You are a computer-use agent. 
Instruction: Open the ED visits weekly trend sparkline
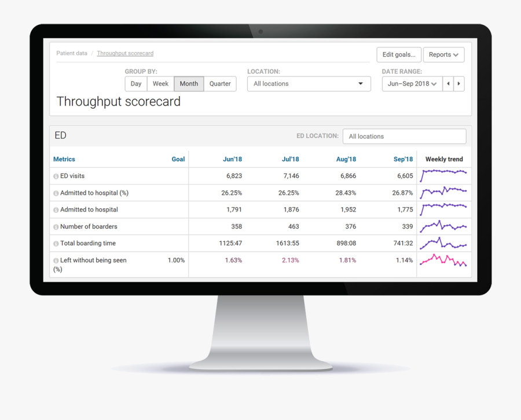(x=444, y=174)
